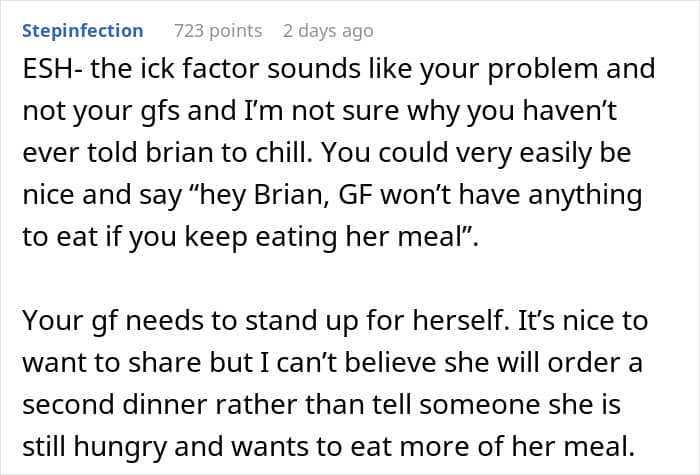Click the sentence start "Your gf needs"
700x475 pixels.
click(x=103, y=322)
